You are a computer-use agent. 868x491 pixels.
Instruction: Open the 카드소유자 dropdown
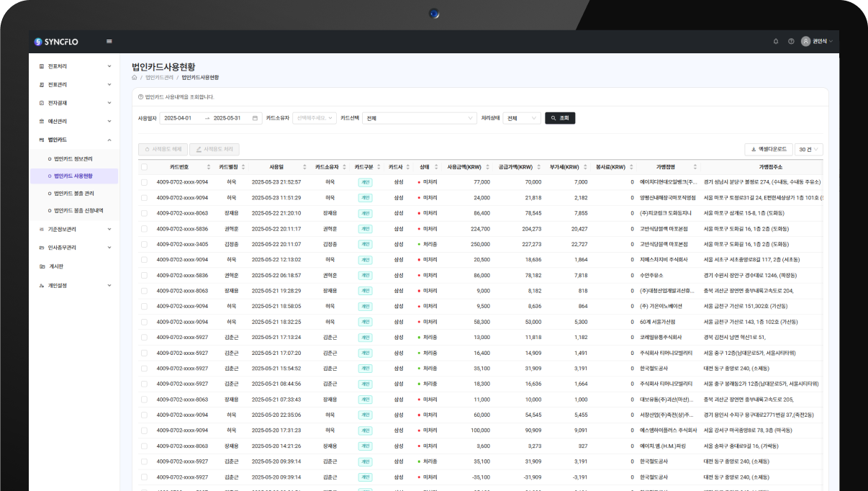tap(314, 118)
